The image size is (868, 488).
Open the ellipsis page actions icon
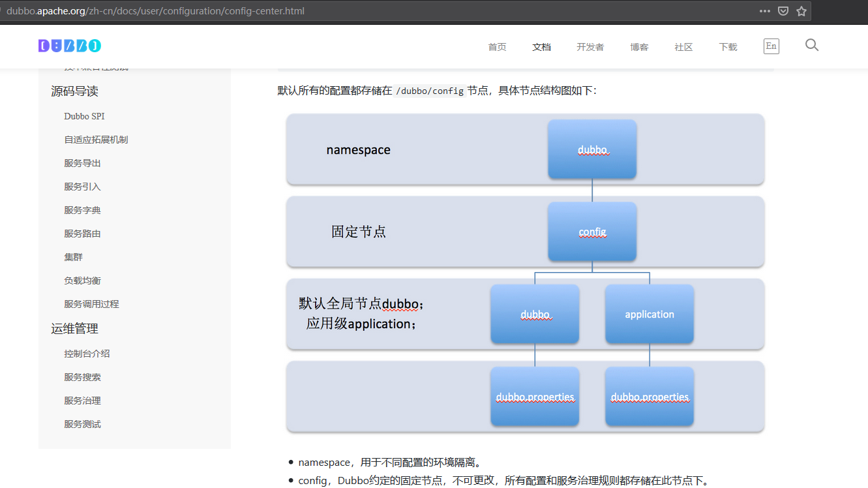click(765, 10)
